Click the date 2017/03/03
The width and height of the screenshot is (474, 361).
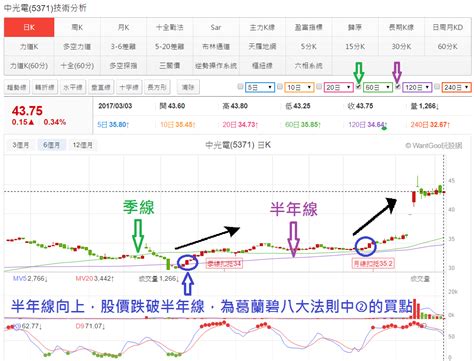115,106
